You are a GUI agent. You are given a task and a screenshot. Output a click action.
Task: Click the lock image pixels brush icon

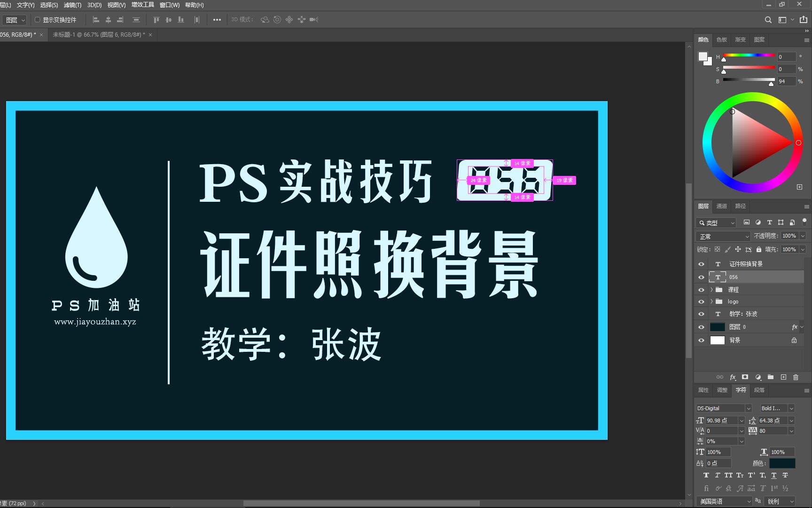coord(727,249)
